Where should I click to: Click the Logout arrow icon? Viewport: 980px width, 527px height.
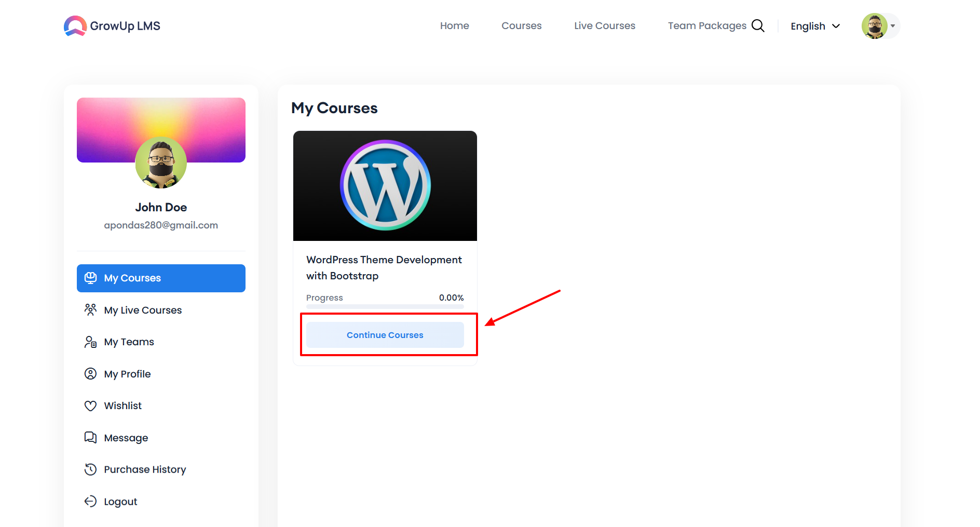90,502
